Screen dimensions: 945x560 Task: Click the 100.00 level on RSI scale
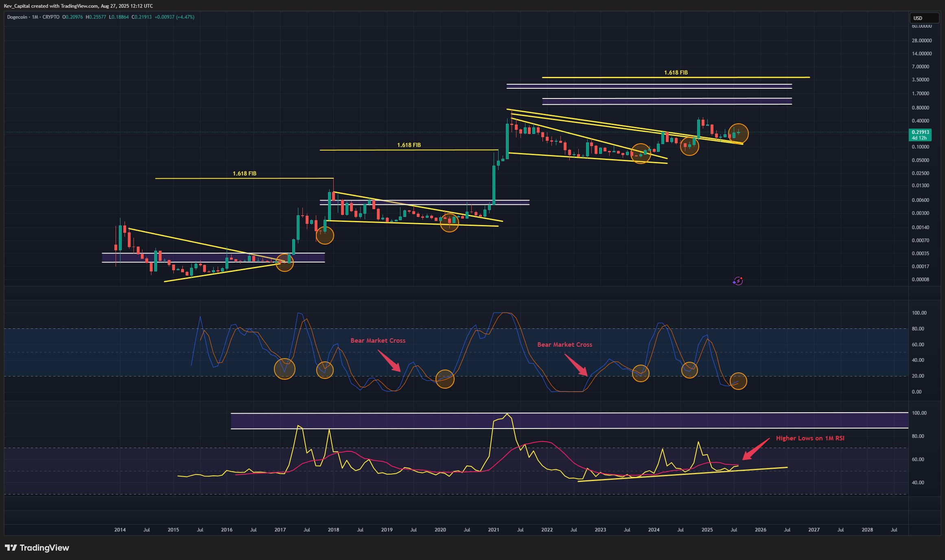(919, 413)
